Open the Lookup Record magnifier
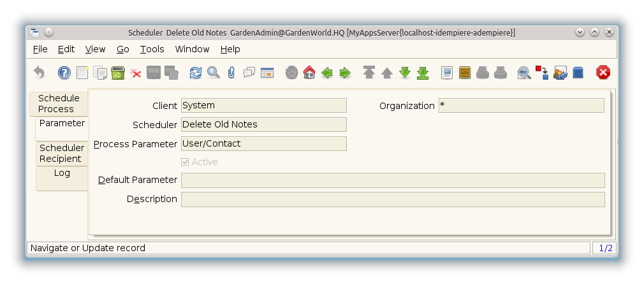This screenshot has width=644, height=283. [214, 73]
